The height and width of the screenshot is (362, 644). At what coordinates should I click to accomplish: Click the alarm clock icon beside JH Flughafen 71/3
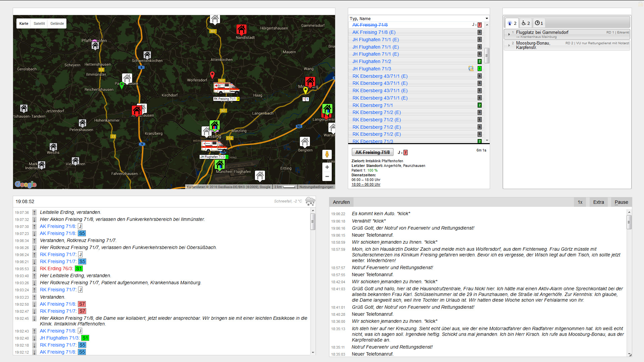[x=471, y=69]
